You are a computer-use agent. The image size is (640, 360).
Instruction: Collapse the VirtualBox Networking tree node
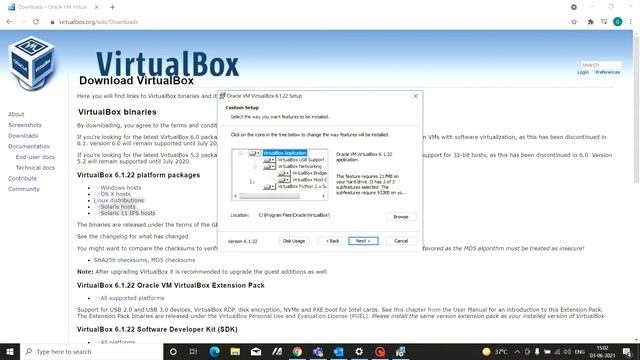(256, 167)
